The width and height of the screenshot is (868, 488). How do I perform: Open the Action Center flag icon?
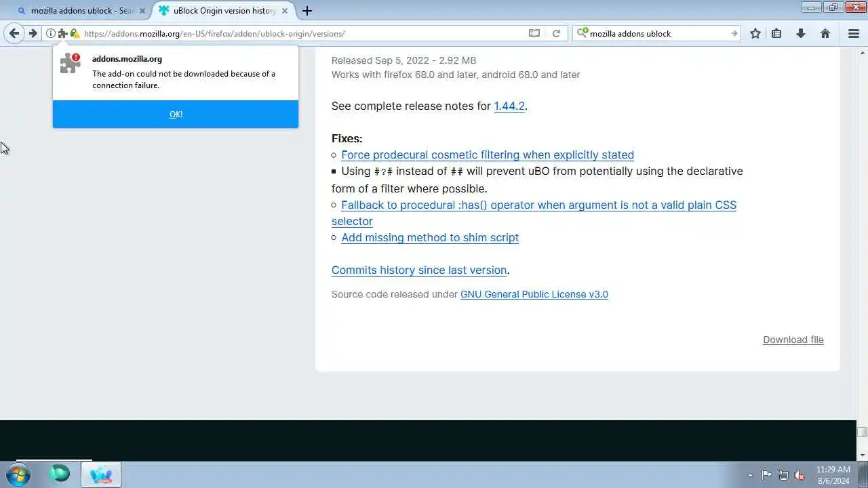766,475
